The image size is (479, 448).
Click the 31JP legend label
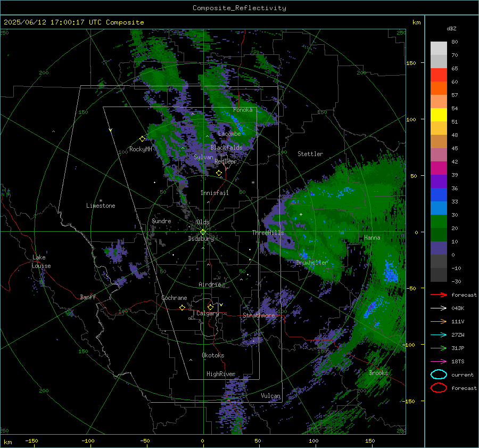click(x=458, y=348)
